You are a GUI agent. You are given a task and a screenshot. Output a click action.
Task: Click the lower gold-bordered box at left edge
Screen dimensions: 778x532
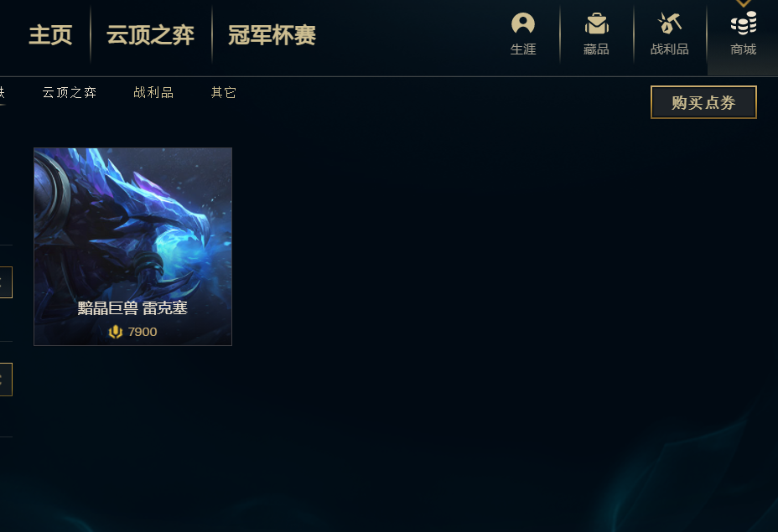[6, 380]
